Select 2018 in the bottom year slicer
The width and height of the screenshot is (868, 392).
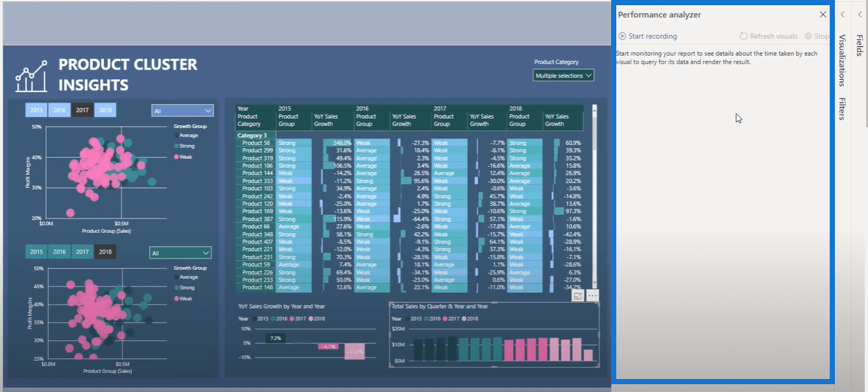tap(105, 252)
